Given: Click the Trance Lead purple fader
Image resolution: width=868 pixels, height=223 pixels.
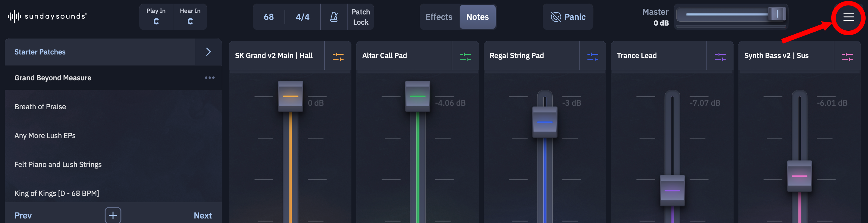Looking at the screenshot, I should pyautogui.click(x=672, y=190).
